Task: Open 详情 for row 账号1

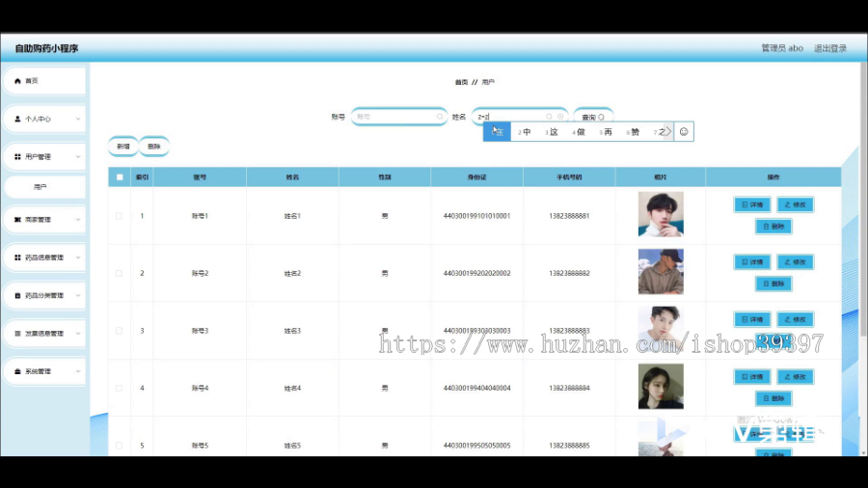Action: (x=751, y=204)
